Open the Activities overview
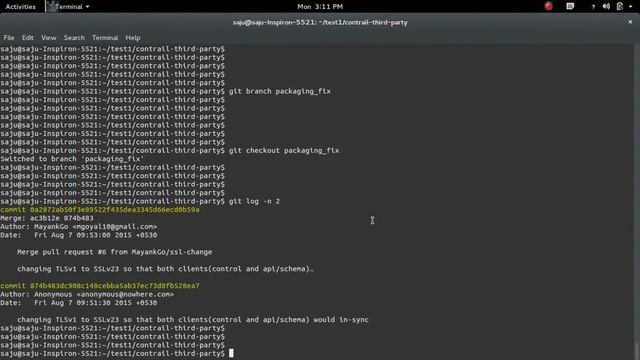 coord(20,7)
